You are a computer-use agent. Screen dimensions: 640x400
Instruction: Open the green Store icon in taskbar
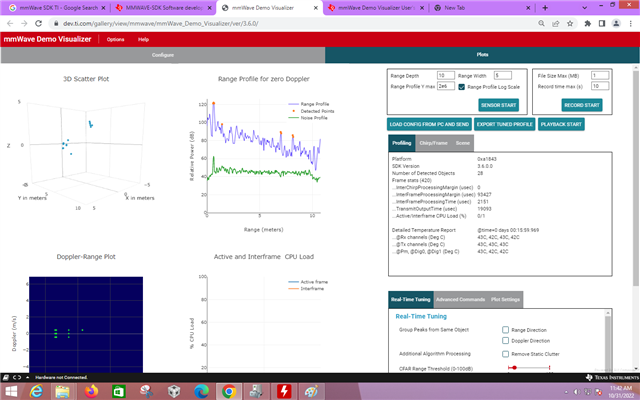tap(119, 391)
